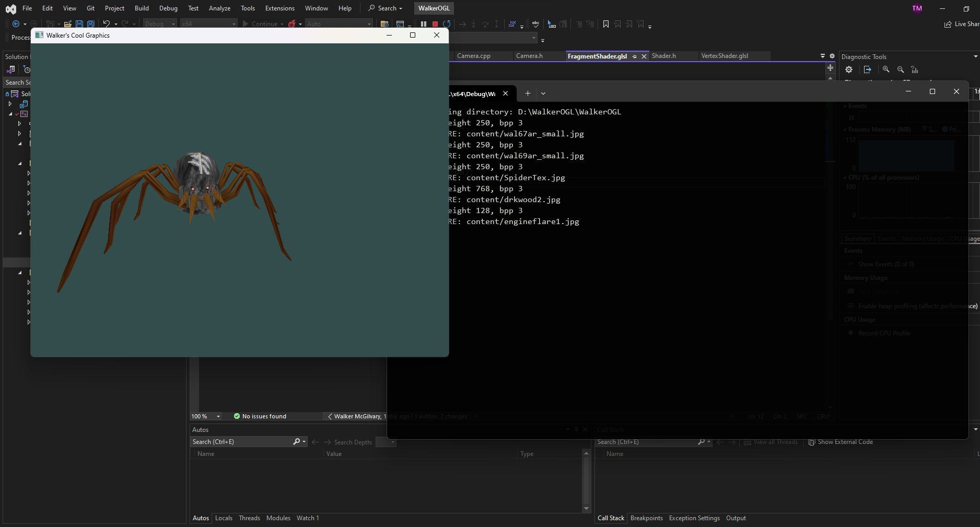Click the Restart debugging icon
The height and width of the screenshot is (527, 980).
(447, 24)
